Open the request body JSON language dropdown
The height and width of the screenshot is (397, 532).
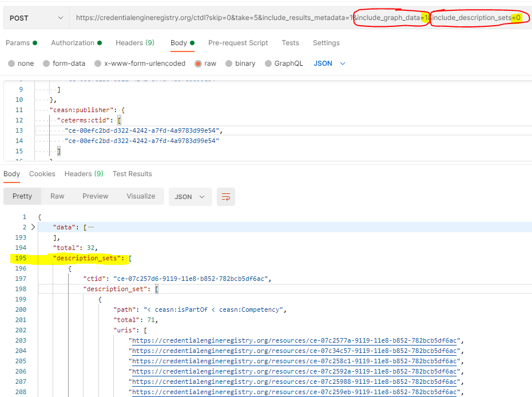pyautogui.click(x=326, y=63)
